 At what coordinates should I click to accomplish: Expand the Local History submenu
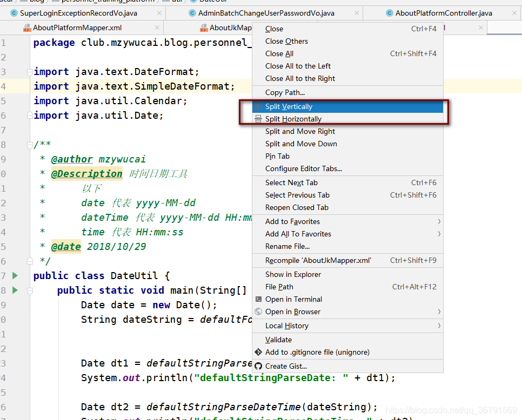coord(439,326)
